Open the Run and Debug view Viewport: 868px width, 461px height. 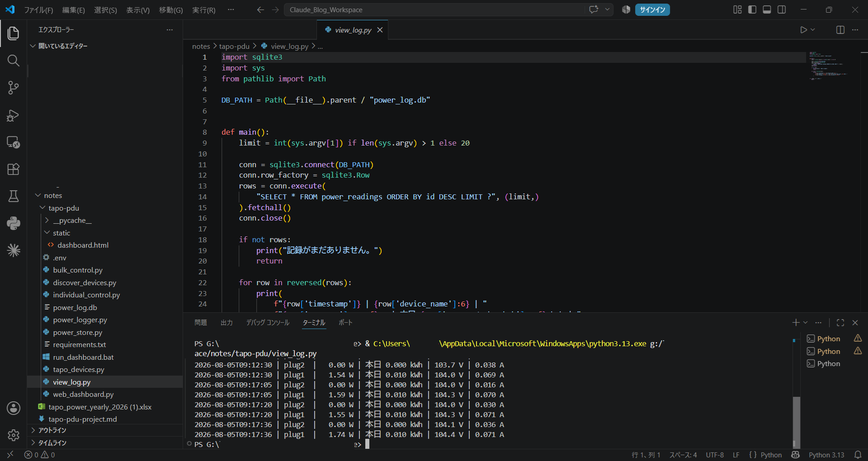[x=14, y=115]
